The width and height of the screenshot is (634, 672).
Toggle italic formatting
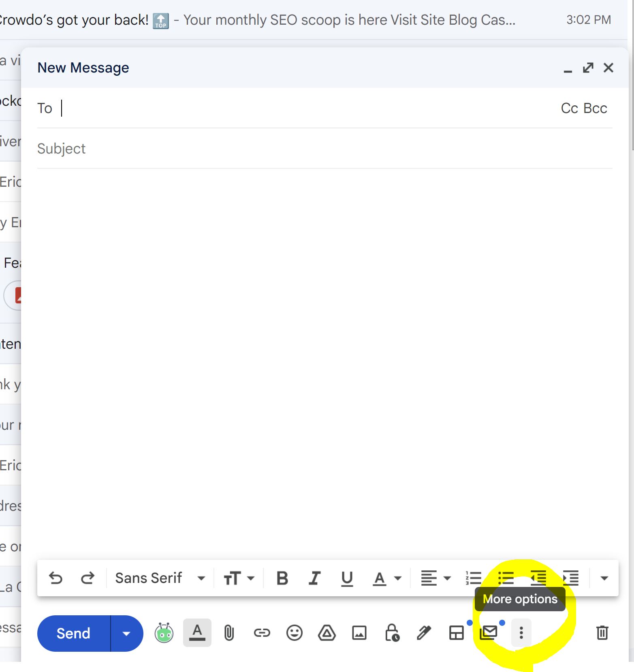click(314, 578)
